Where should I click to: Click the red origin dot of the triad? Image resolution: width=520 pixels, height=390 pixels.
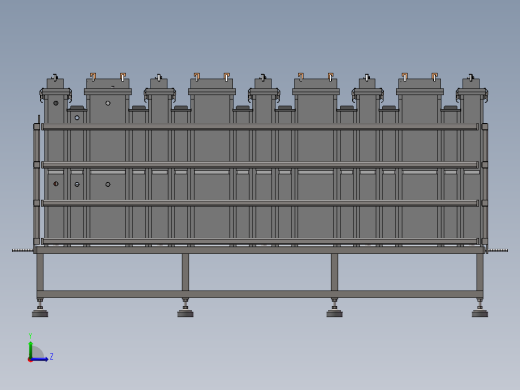[30, 360]
